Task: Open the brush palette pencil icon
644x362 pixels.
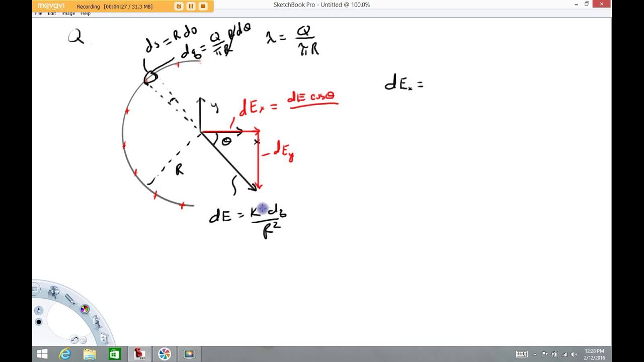Action: pyautogui.click(x=70, y=299)
